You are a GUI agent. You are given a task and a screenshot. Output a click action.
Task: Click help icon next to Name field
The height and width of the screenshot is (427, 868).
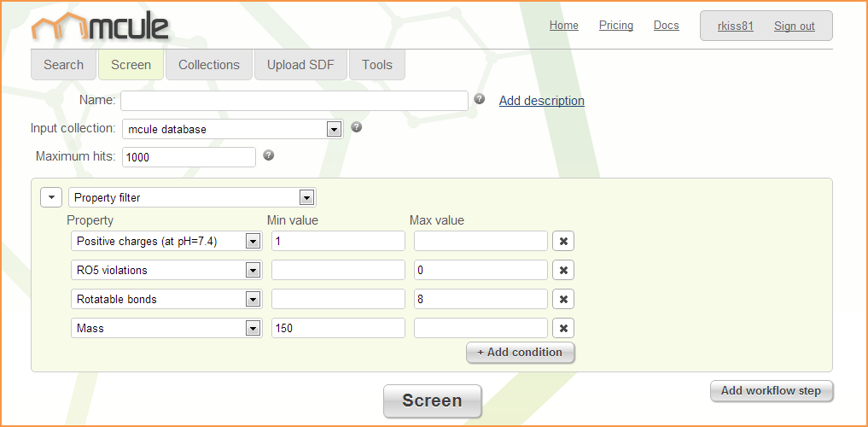pos(480,99)
